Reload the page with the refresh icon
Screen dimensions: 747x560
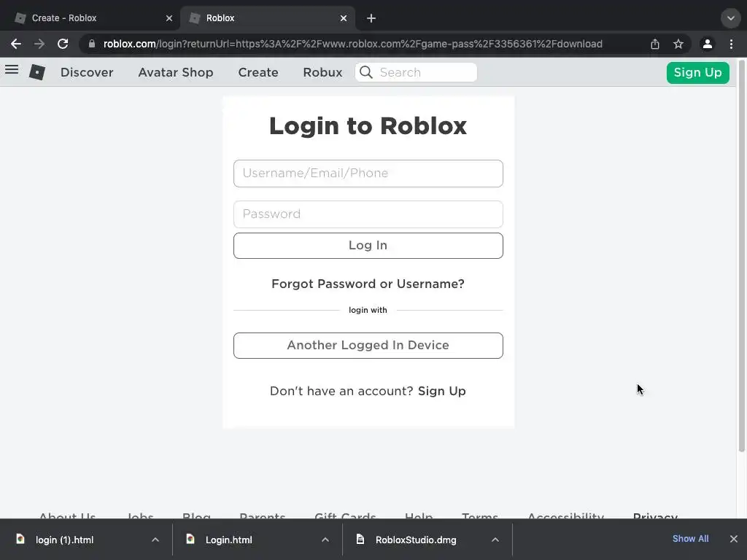[x=63, y=44]
